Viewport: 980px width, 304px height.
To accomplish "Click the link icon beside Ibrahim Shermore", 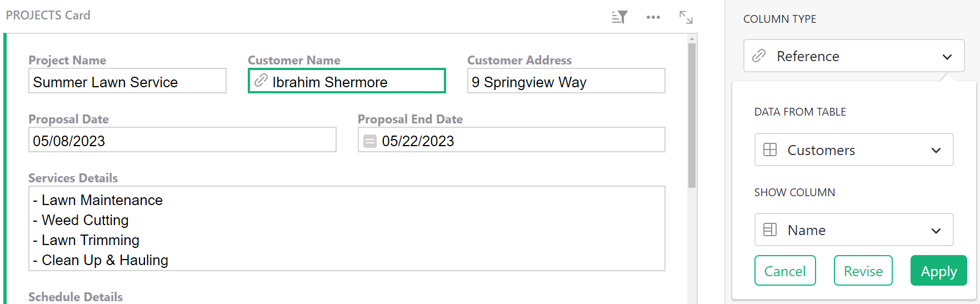I will pyautogui.click(x=261, y=81).
